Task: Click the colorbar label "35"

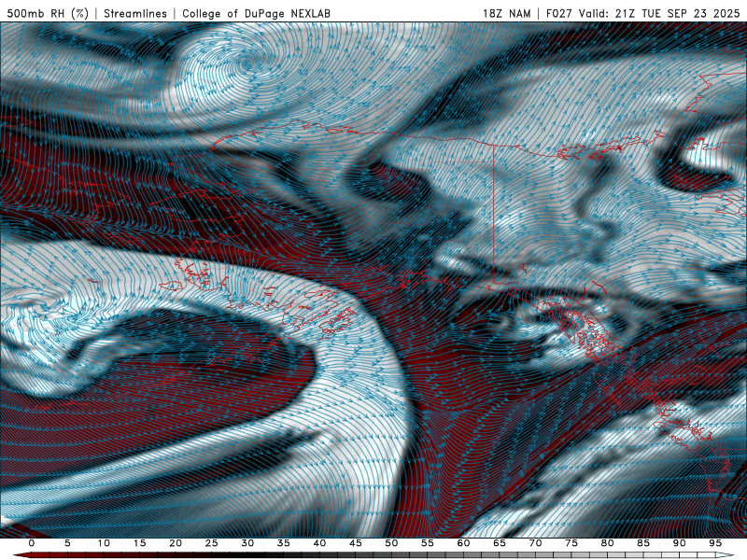Action: click(284, 543)
